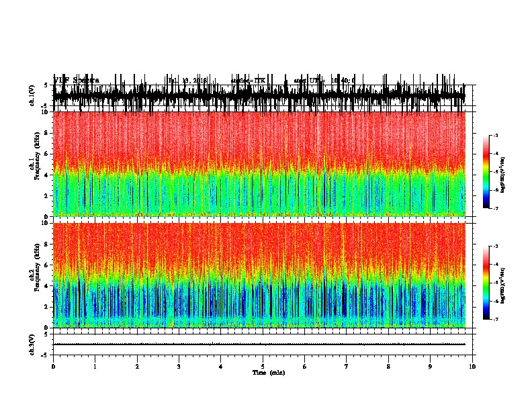
Task: Click the "ch.3(V)" axis label
Action: coord(32,345)
